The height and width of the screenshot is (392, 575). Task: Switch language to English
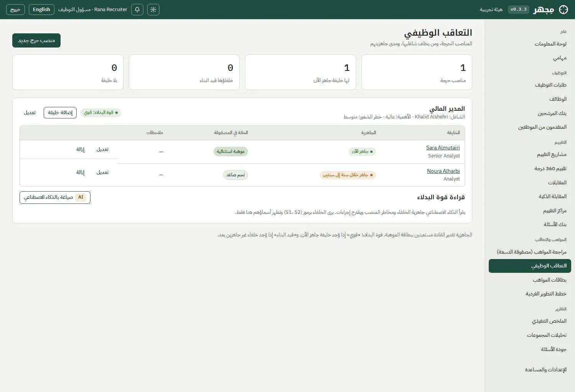pos(41,10)
